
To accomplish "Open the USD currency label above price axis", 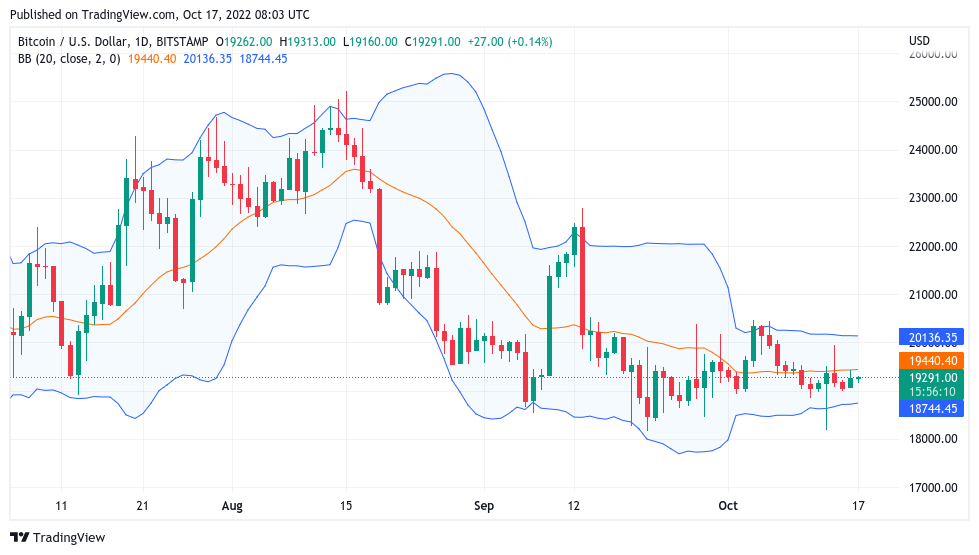I will tap(919, 41).
